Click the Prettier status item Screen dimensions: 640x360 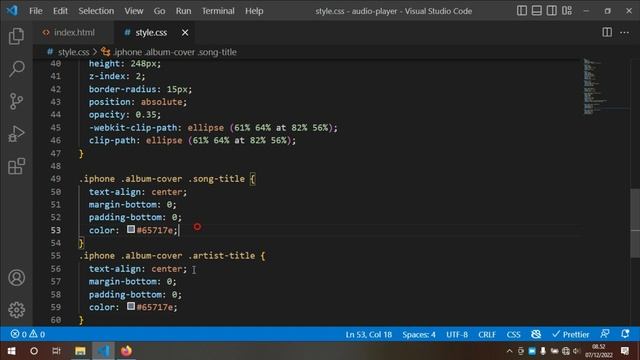coord(571,335)
